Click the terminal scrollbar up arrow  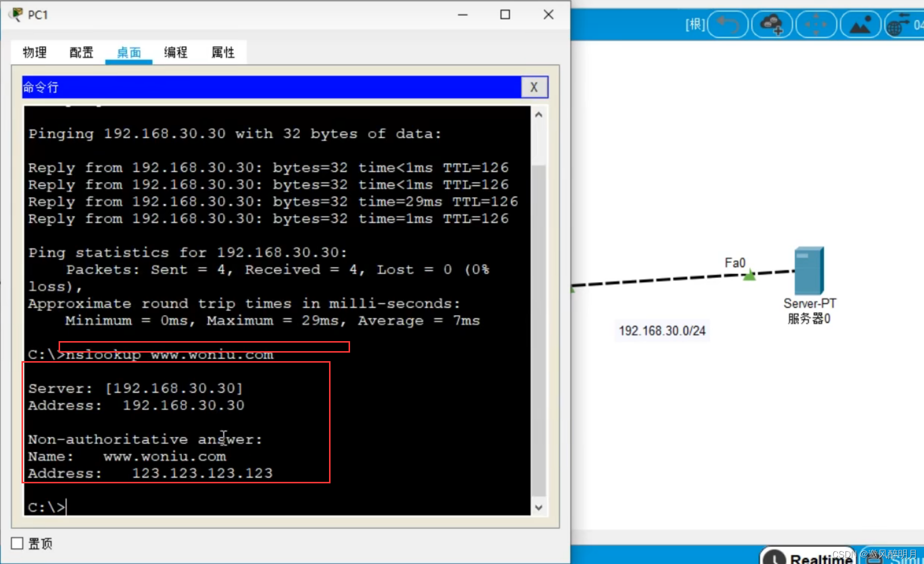(539, 115)
